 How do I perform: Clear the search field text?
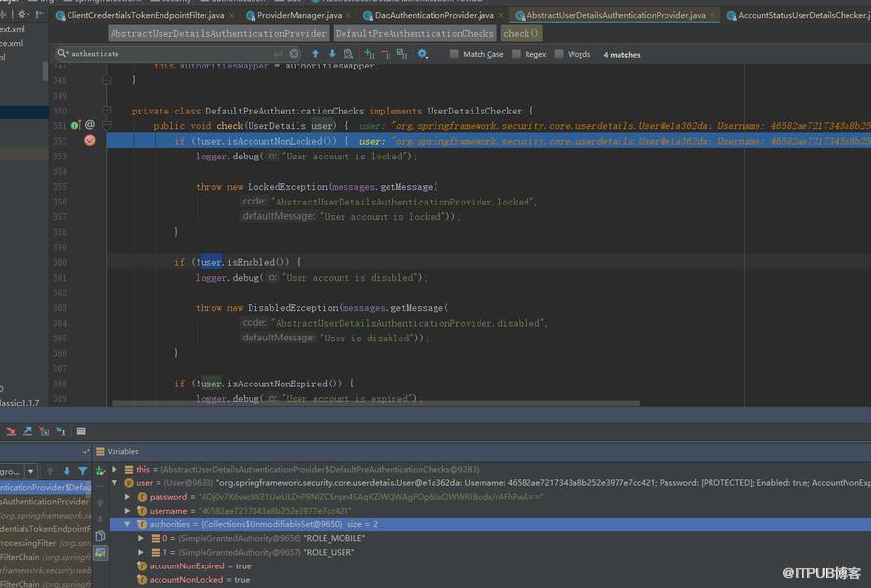pos(294,53)
